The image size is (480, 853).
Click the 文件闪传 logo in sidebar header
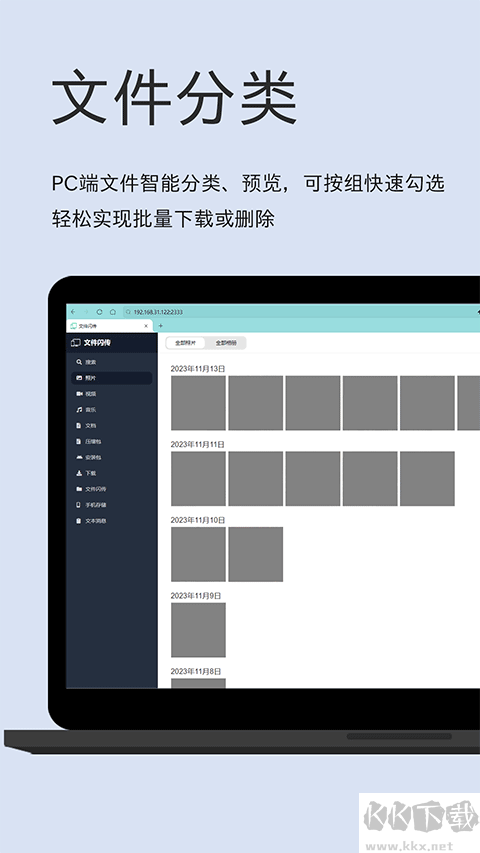pos(91,343)
